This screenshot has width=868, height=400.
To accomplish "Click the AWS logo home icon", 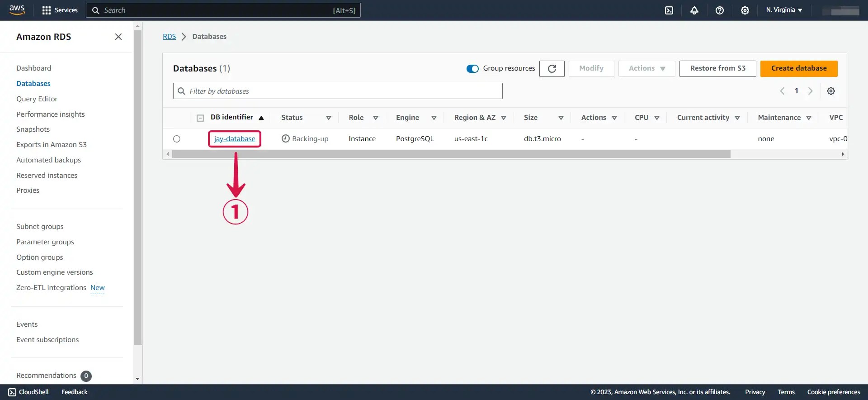I will [17, 10].
